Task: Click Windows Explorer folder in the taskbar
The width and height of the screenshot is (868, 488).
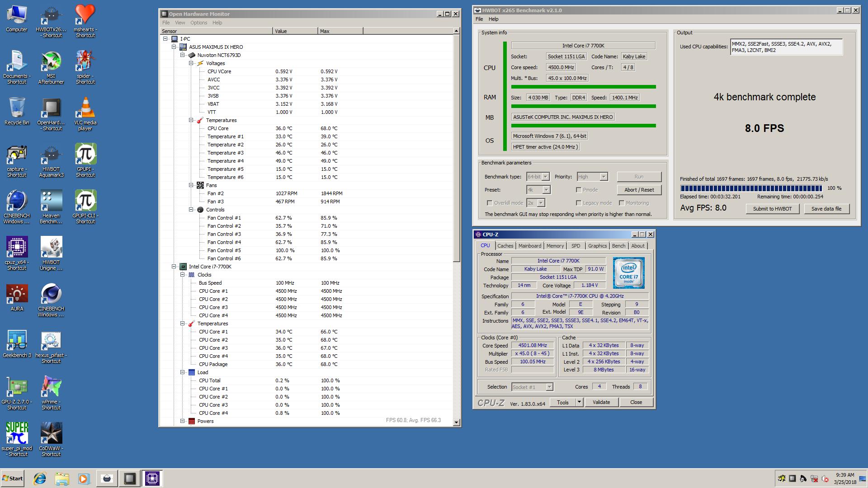Action: click(x=62, y=479)
